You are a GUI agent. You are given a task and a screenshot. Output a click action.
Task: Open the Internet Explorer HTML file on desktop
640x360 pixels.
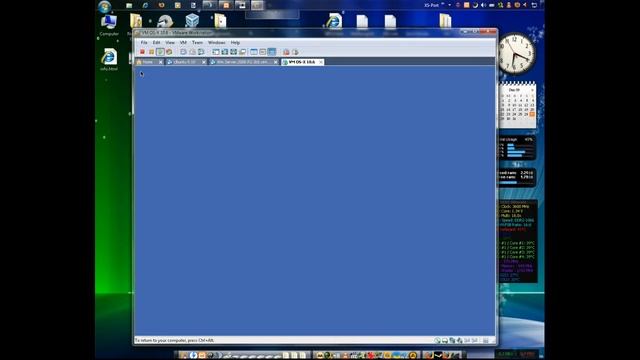109,60
